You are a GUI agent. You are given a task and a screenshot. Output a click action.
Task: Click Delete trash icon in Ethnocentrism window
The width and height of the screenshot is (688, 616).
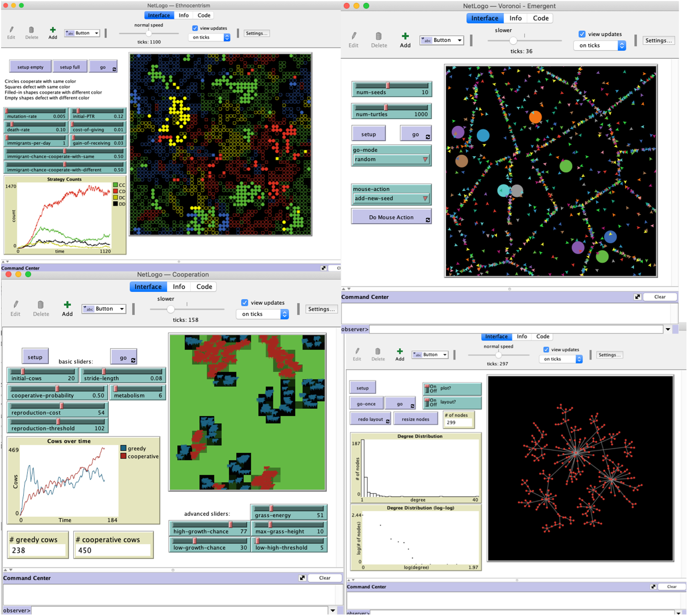point(31,30)
